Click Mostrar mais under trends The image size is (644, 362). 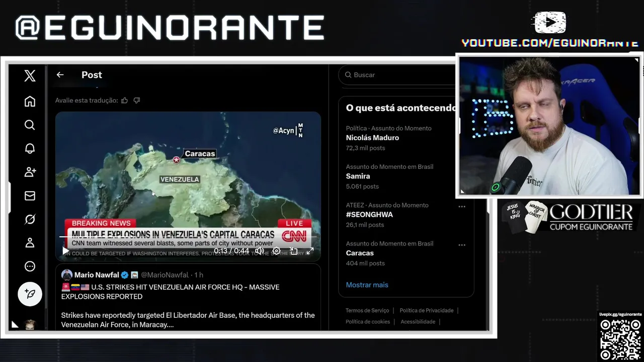[367, 285]
